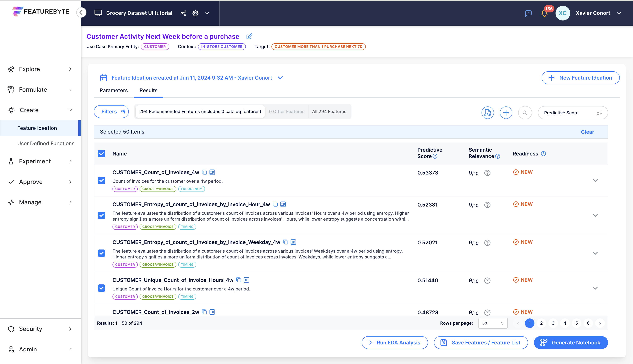Expand details of Entropy invoice_Weekday_4w row

(x=595, y=253)
